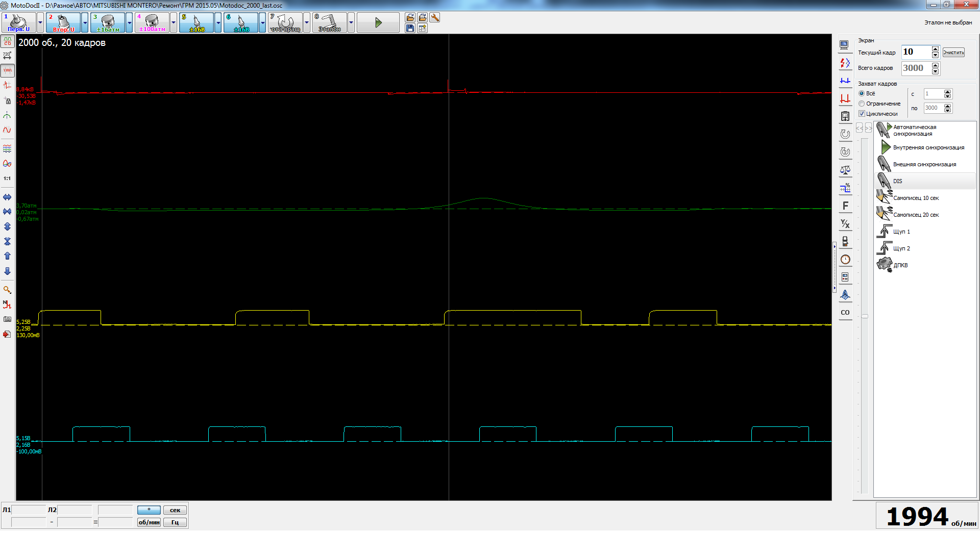
Task: Choose Самописец 10 сек mode
Action: (x=916, y=198)
